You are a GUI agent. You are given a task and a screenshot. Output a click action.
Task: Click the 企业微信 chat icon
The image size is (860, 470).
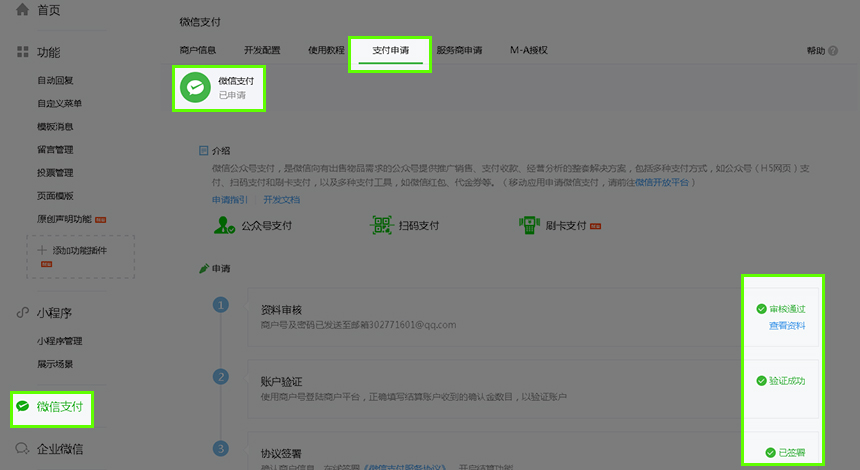(x=22, y=449)
